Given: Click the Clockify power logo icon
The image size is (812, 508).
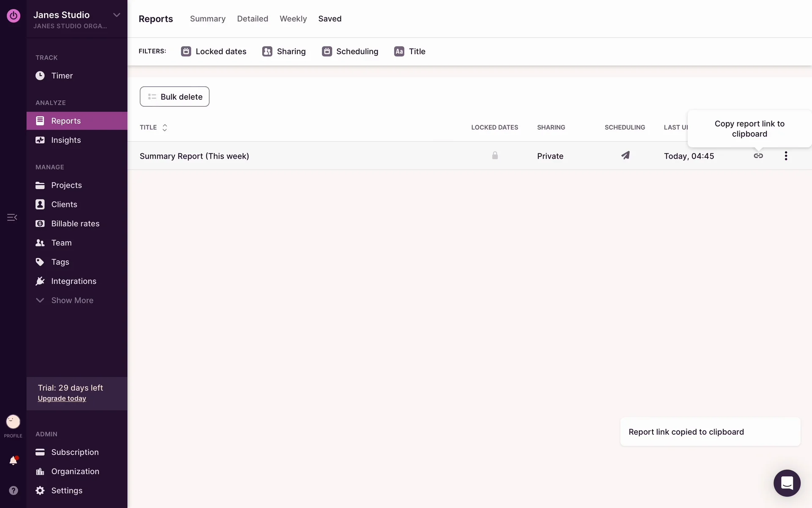Looking at the screenshot, I should pyautogui.click(x=13, y=16).
